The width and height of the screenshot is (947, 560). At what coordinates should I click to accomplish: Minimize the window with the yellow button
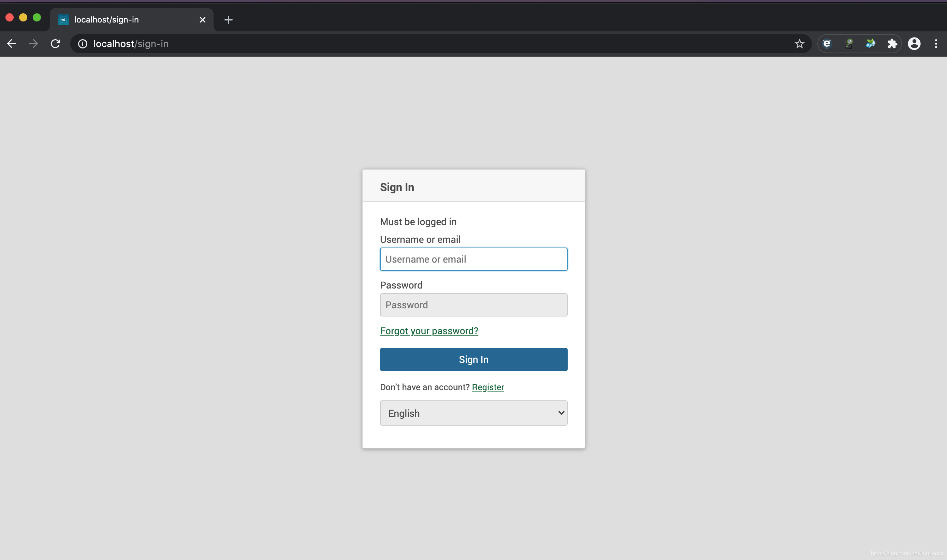[24, 17]
